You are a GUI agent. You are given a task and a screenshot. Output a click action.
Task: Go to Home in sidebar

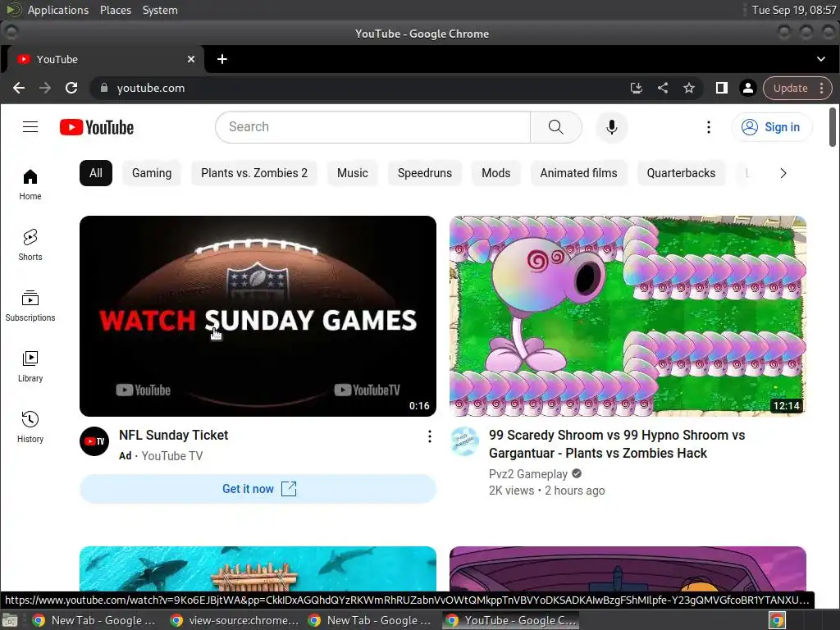(30, 185)
